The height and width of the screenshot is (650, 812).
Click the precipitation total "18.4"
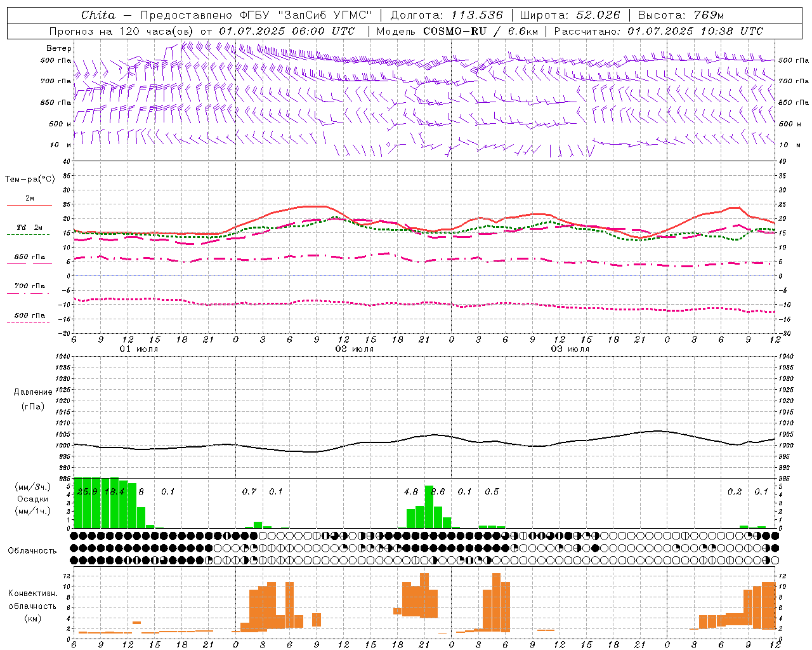point(114,491)
